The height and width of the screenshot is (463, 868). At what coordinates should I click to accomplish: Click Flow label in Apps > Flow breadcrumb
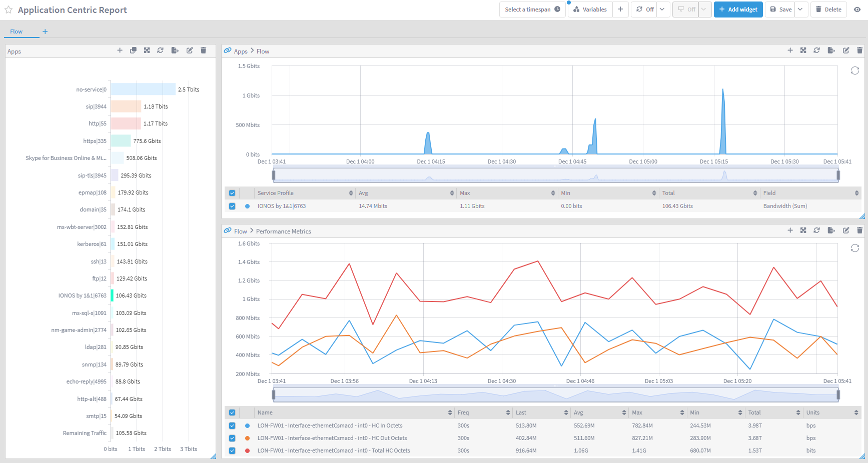coord(263,51)
